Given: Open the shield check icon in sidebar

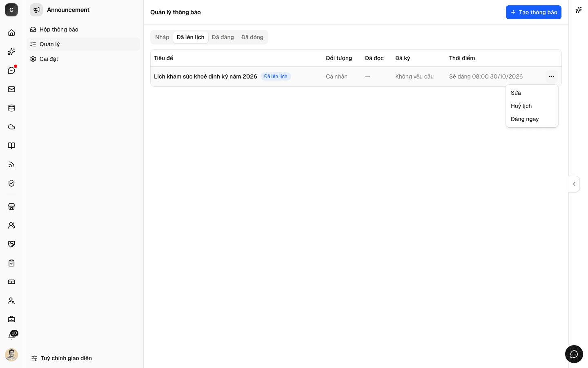Looking at the screenshot, I should coord(11,183).
